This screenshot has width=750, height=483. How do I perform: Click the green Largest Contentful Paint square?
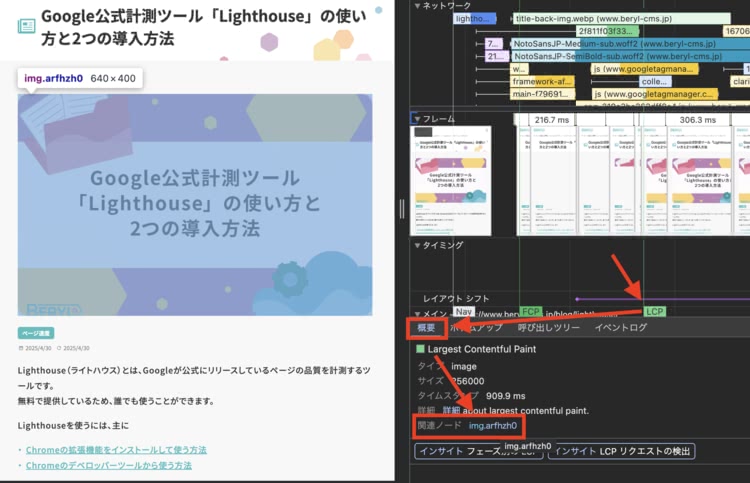point(420,349)
